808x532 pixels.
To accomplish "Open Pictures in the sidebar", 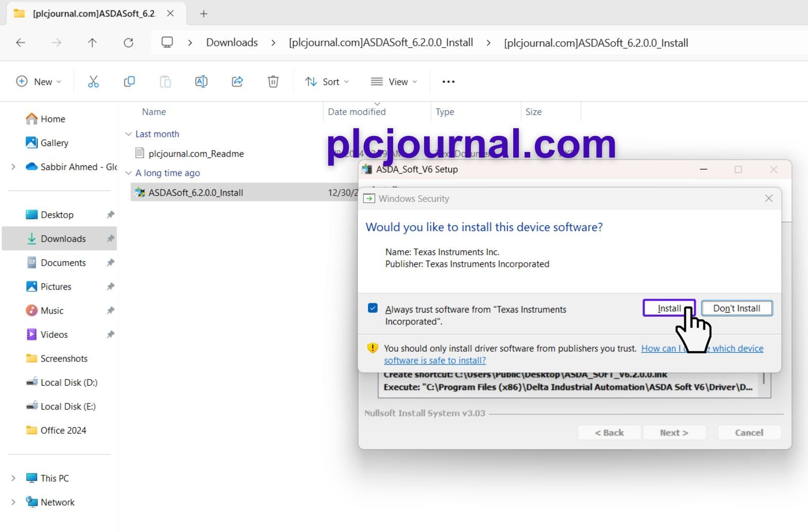I will 49,286.
